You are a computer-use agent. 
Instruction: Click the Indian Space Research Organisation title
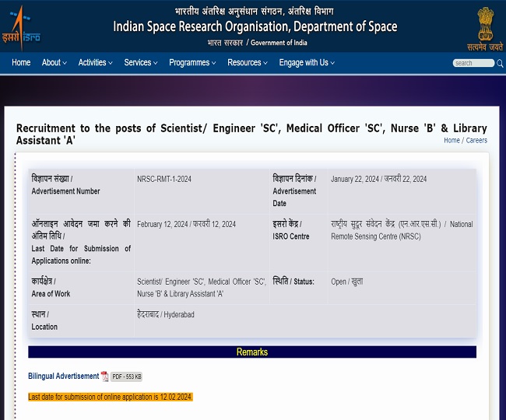coord(255,26)
